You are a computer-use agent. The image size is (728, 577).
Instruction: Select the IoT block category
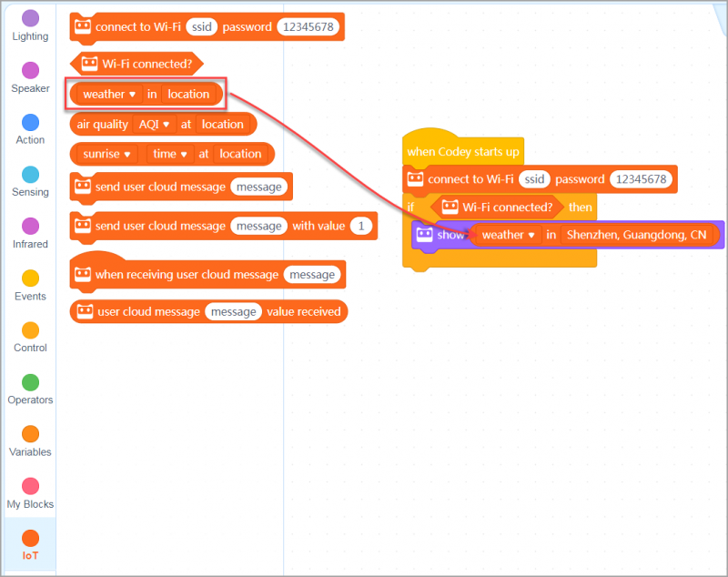pyautogui.click(x=30, y=546)
